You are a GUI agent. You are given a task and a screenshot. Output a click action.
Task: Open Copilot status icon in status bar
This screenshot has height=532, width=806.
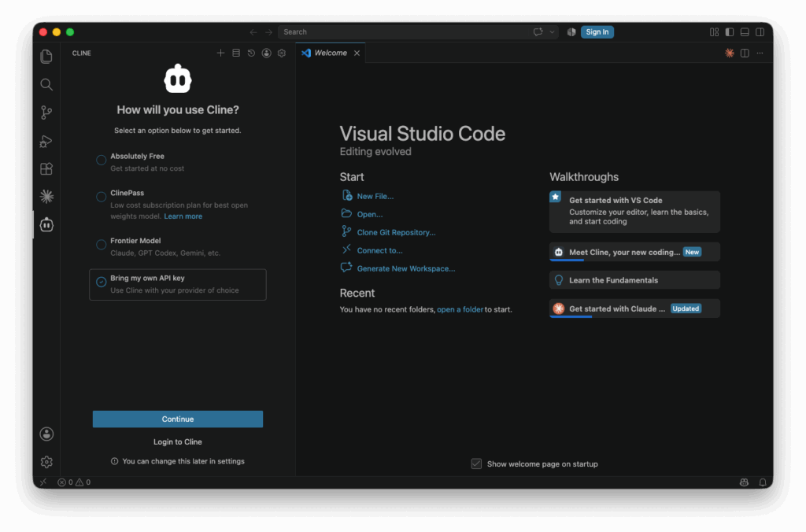(744, 482)
